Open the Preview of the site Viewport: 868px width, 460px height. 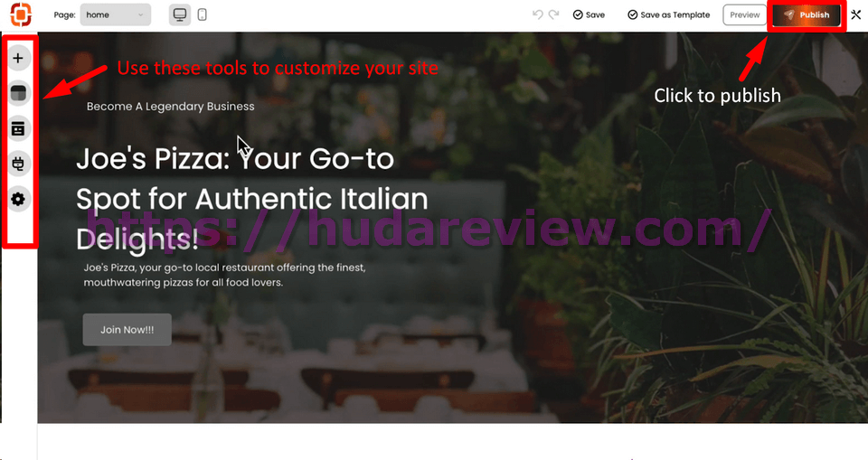coord(744,15)
